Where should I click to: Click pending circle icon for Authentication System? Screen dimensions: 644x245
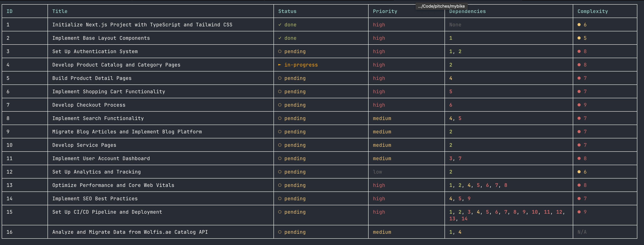tap(280, 52)
